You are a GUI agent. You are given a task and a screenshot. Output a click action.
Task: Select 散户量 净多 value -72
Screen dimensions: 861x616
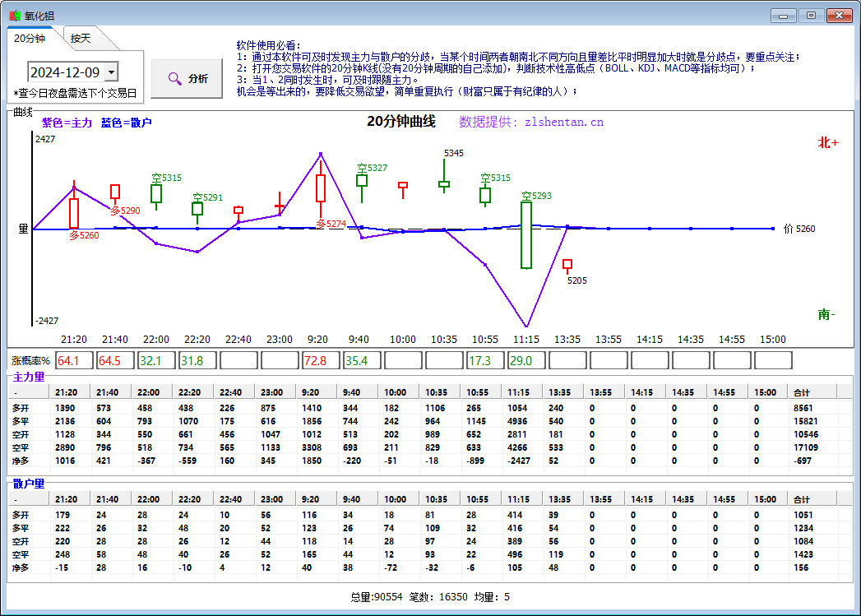[x=391, y=567]
